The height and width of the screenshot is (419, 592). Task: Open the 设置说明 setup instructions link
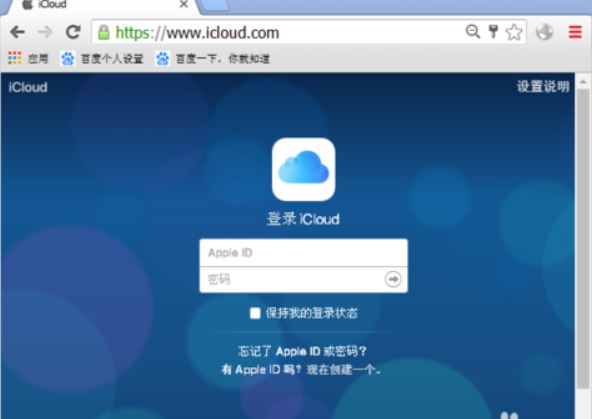543,86
